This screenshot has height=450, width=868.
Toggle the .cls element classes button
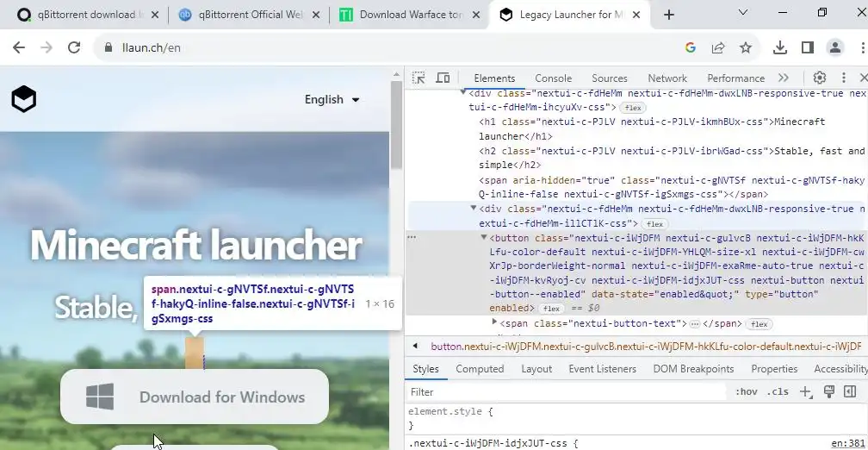pos(778,391)
